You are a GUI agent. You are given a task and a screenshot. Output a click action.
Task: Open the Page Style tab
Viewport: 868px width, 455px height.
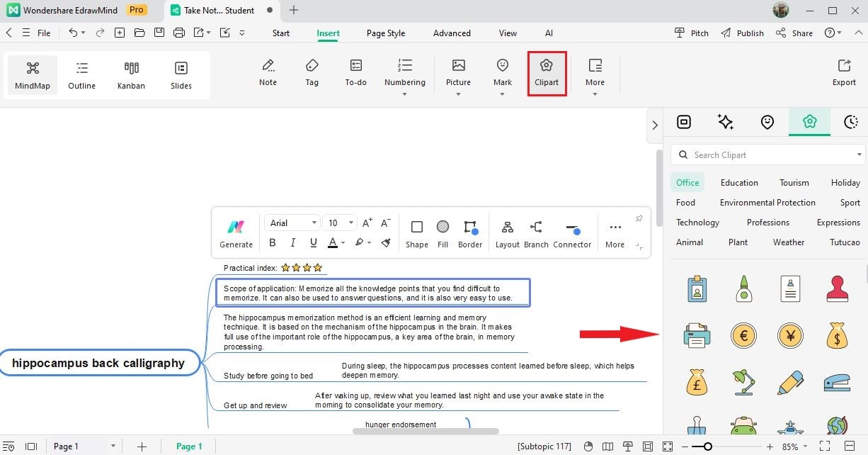tap(386, 33)
